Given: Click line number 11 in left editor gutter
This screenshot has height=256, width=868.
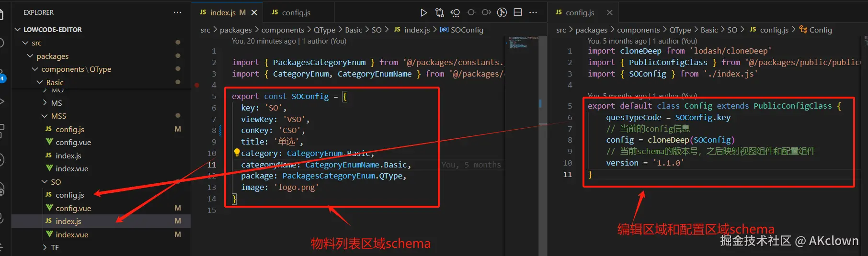Looking at the screenshot, I should [x=211, y=165].
